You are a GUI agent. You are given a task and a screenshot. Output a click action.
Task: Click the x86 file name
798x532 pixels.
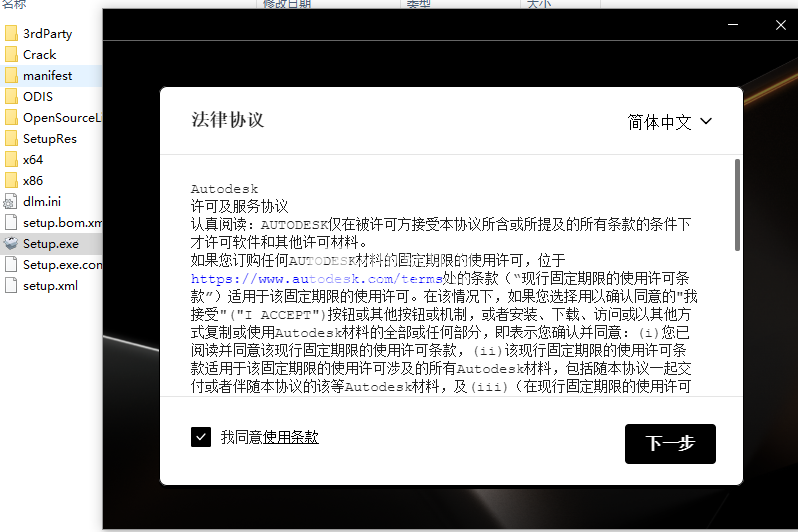click(x=33, y=181)
